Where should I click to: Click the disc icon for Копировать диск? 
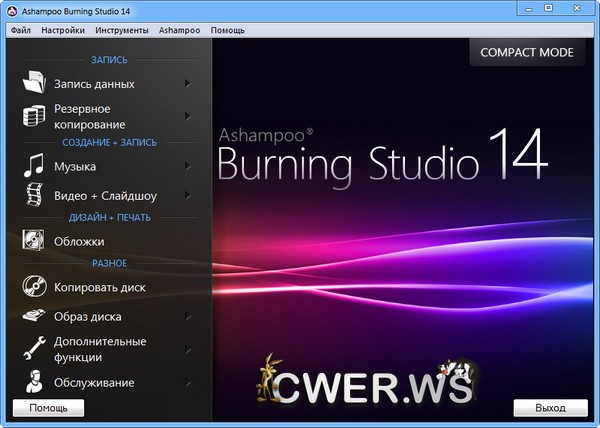(34, 287)
